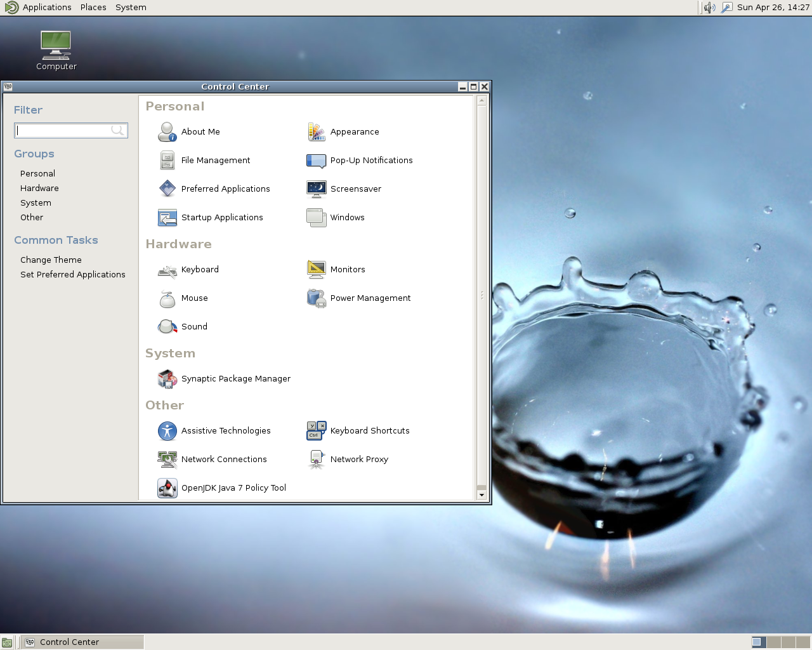Click the volume speaker tray icon
The height and width of the screenshot is (650, 812).
(709, 8)
